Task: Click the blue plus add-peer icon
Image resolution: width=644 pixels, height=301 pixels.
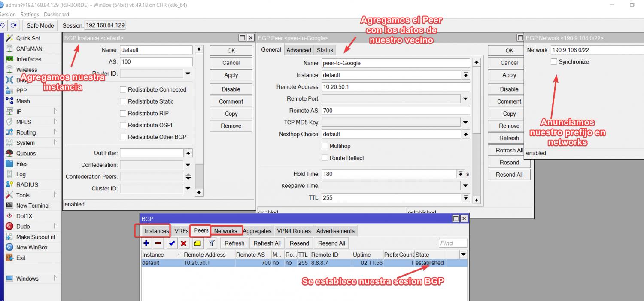Action: tap(146, 243)
